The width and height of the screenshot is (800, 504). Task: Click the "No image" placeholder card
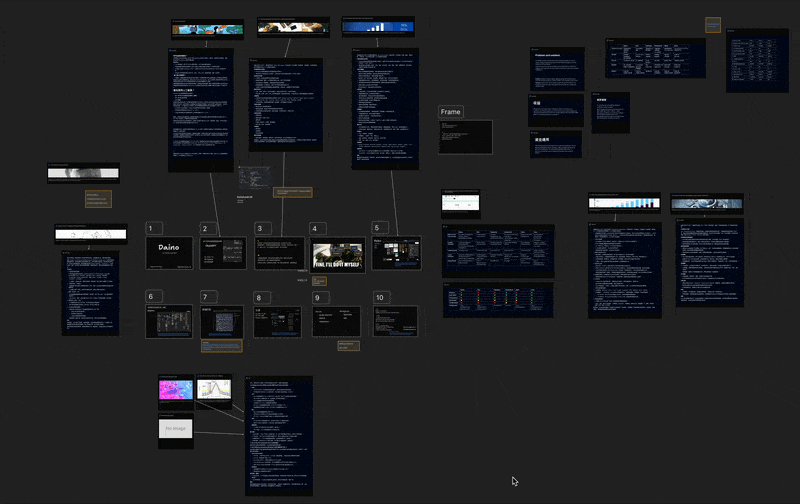click(176, 431)
